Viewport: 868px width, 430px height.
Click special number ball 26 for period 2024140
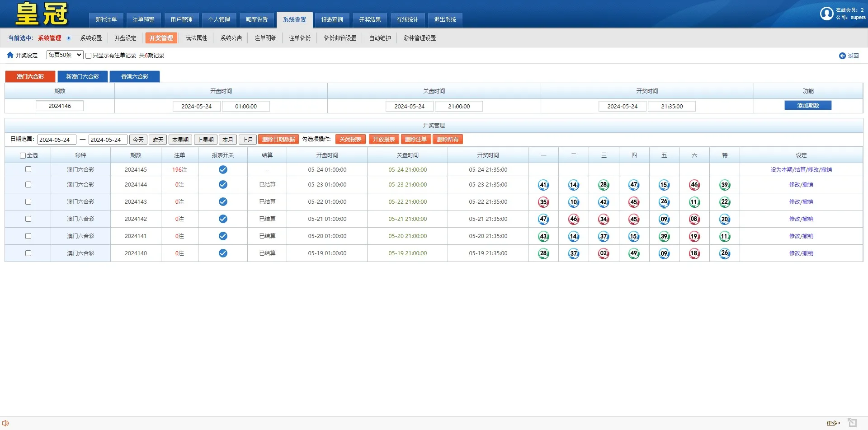tap(725, 253)
